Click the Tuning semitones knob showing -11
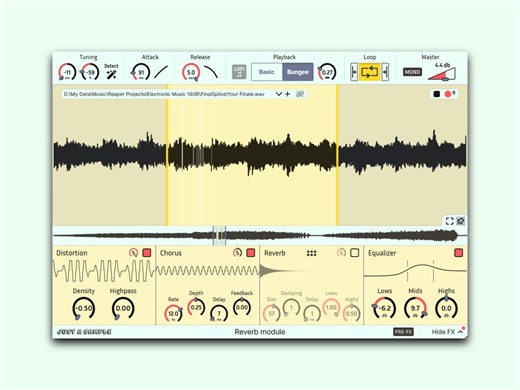This screenshot has height=390, width=520. coord(67,72)
